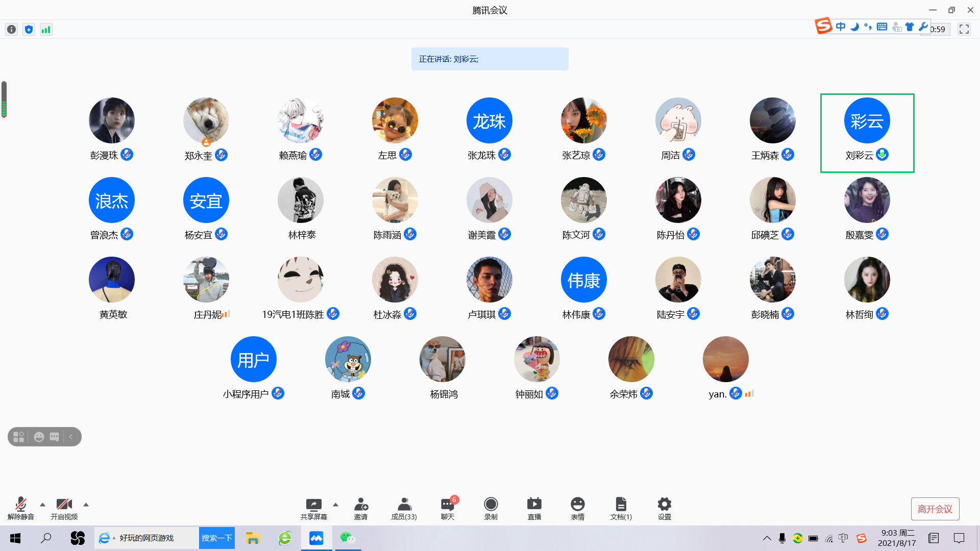Image resolution: width=980 pixels, height=551 pixels.
Task: Collapse the floating toolbar left chevron
Action: (71, 437)
